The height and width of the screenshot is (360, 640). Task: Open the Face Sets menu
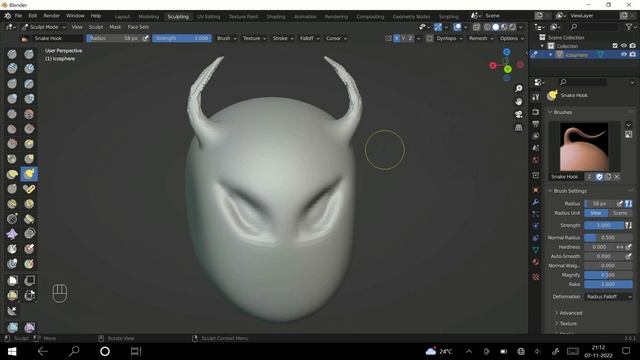[x=138, y=27]
